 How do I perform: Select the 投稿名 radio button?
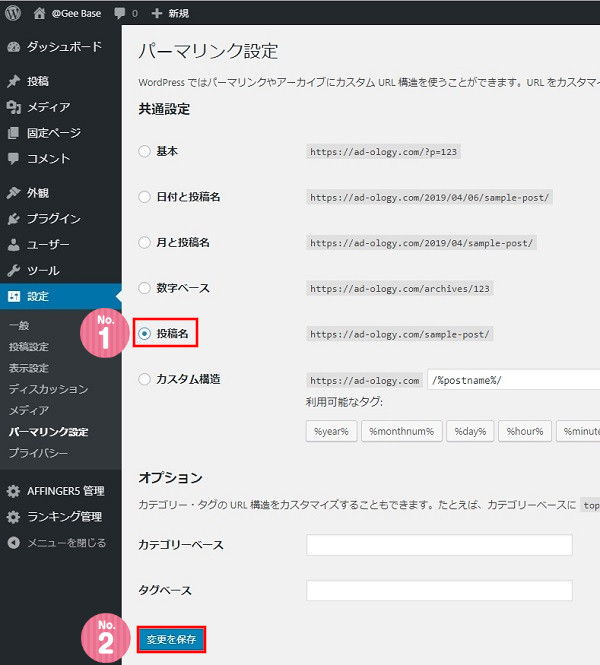145,334
